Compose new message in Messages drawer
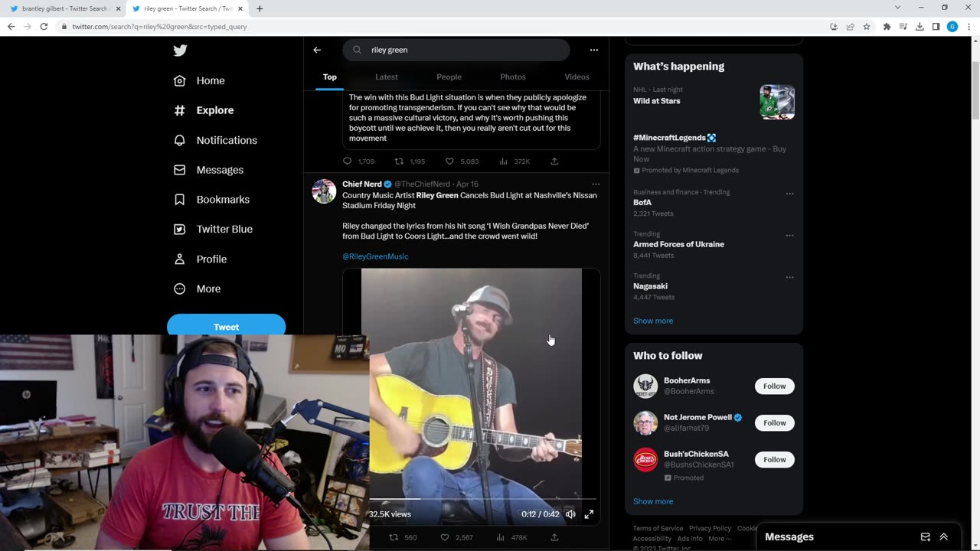Screen dimensions: 980x551 click(x=925, y=537)
